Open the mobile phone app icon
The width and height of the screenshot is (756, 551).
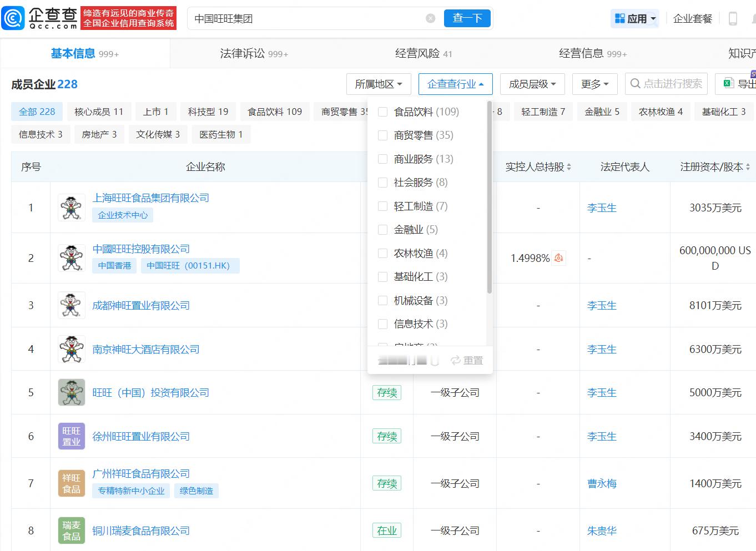point(733,18)
